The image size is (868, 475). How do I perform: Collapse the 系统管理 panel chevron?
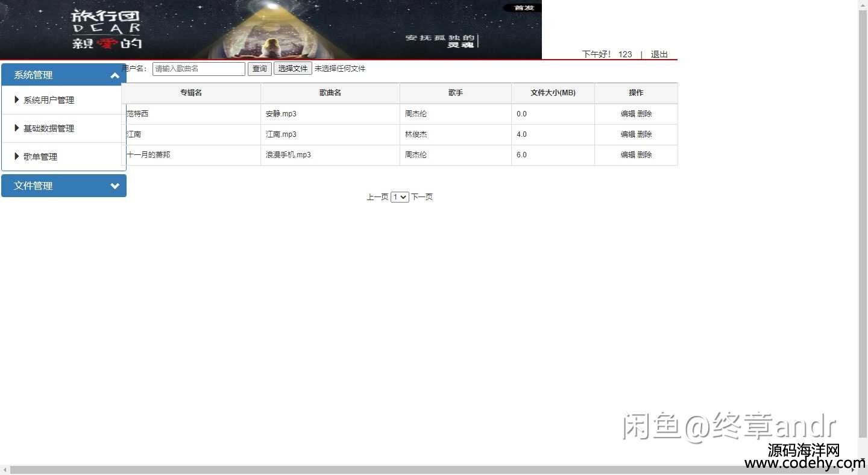pos(115,75)
